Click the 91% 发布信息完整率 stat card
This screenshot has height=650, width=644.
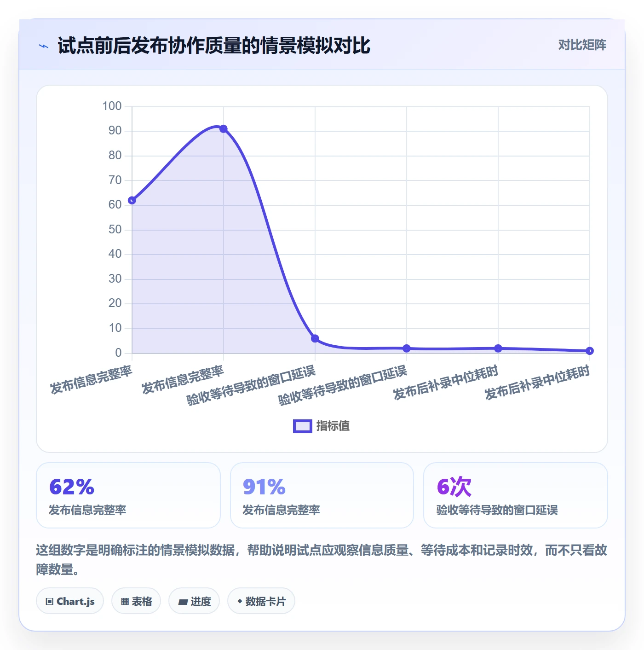coord(322,495)
